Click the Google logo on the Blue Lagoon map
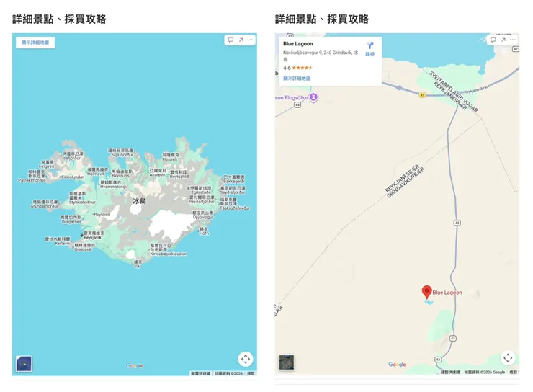 point(397,365)
